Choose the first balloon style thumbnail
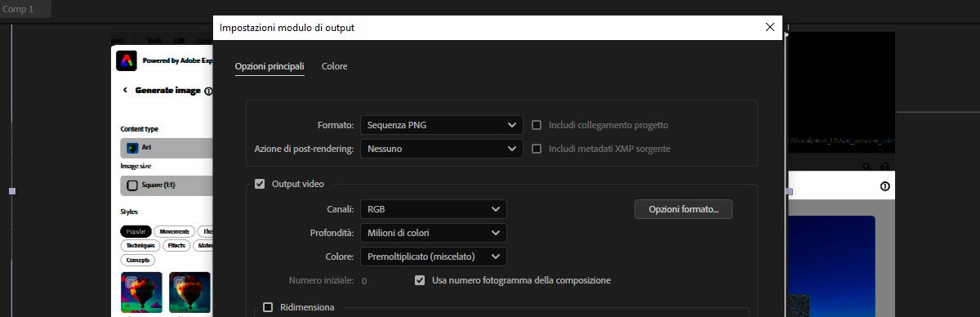Image resolution: width=980 pixels, height=317 pixels. click(141, 293)
